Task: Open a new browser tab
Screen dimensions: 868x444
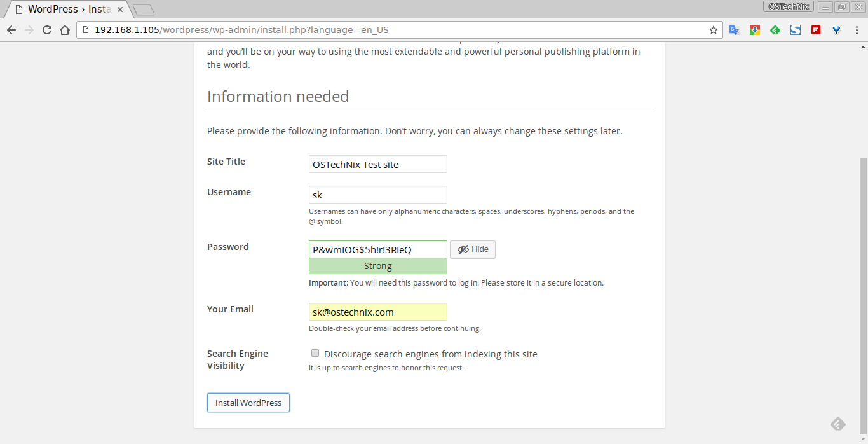Action: point(144,10)
